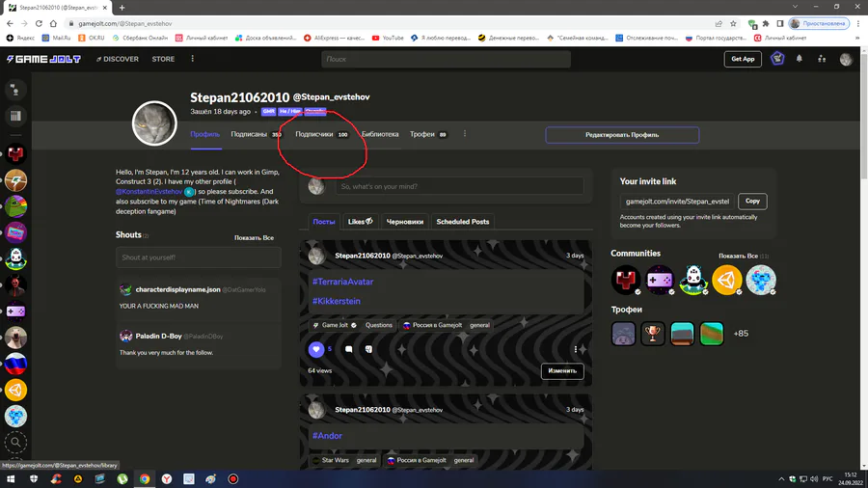The width and height of the screenshot is (868, 488).
Task: Bookmark this page with the star icon
Action: 733,23
